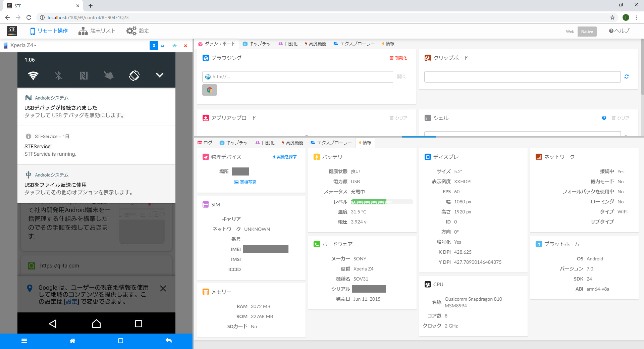
Task: Switch to upper 自動化 tab
Action: [x=288, y=44]
